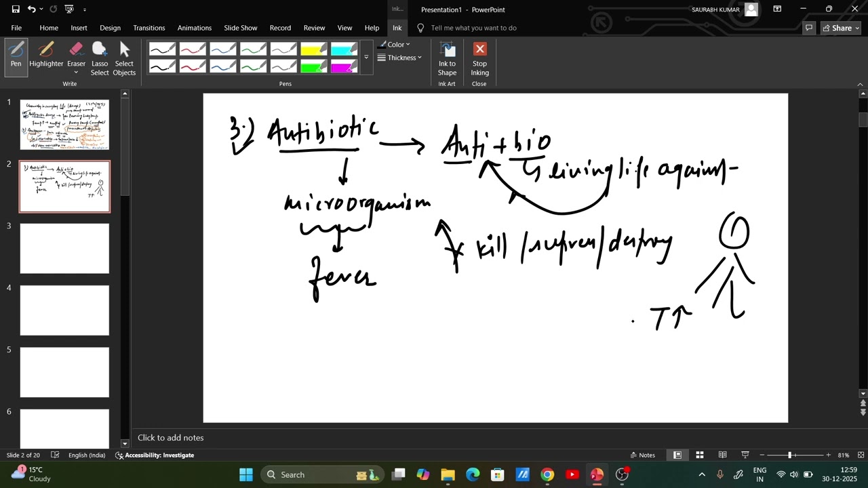This screenshot has width=868, height=488.
Task: Fit slide to current window icon
Action: coord(861,455)
